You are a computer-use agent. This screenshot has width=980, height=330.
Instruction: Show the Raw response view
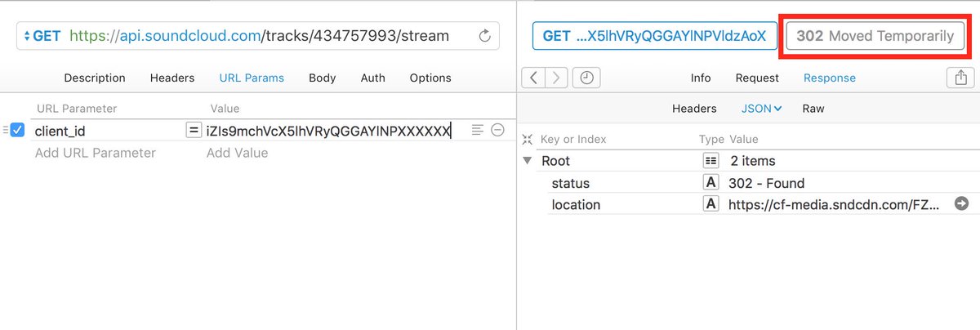pyautogui.click(x=813, y=109)
